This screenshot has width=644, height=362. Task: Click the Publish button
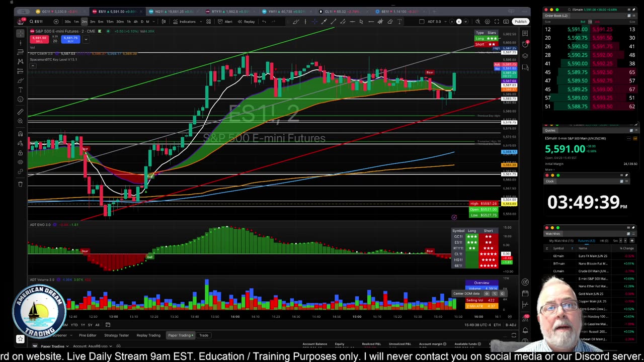tap(521, 22)
